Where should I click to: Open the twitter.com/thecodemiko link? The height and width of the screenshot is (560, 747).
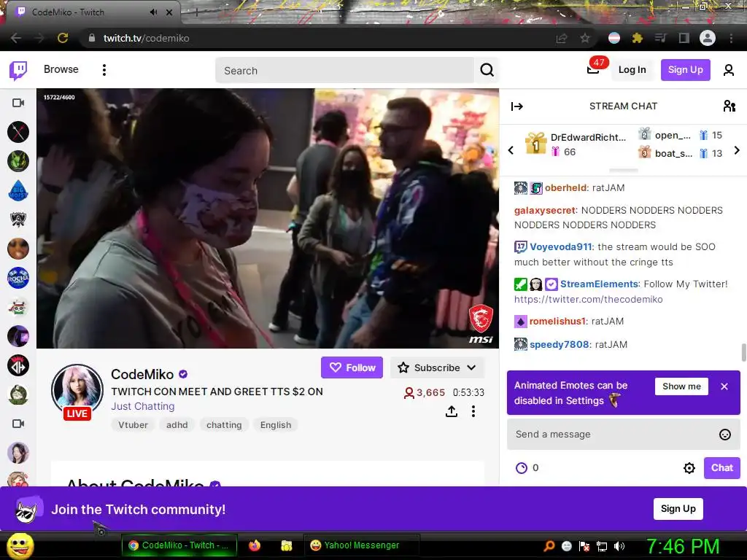tap(589, 299)
